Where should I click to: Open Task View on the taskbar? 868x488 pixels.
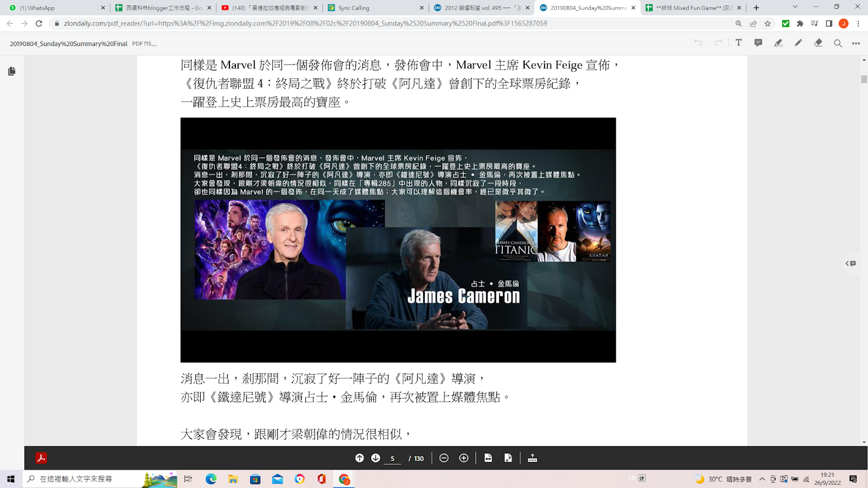[188, 479]
